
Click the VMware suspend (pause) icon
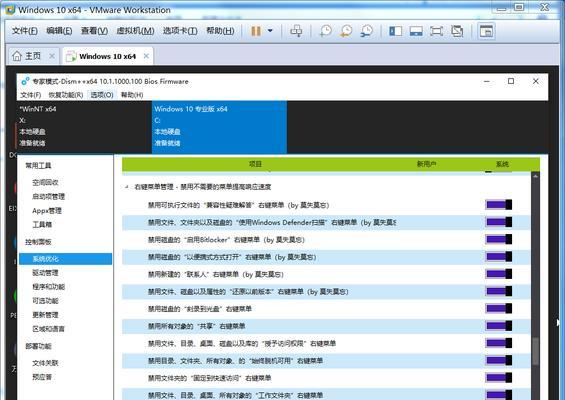tap(256, 31)
